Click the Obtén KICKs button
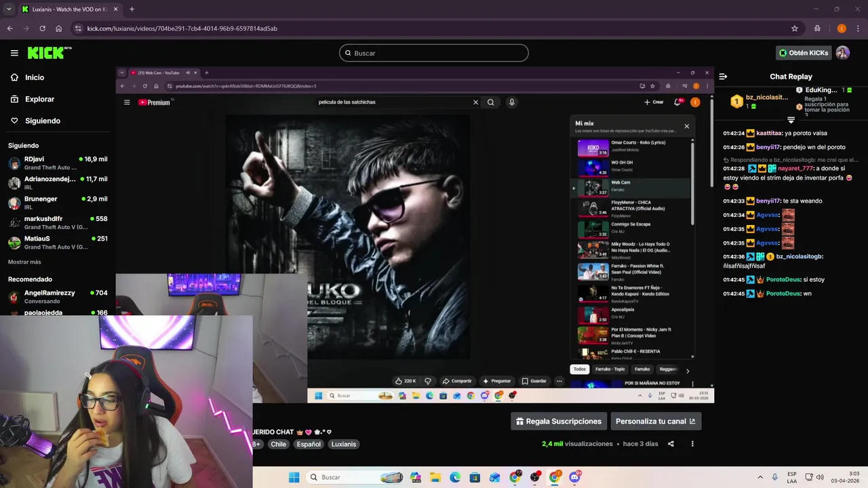 click(x=804, y=53)
